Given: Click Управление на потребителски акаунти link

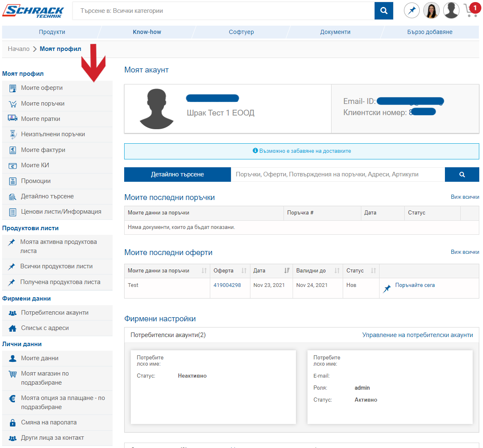Looking at the screenshot, I should pyautogui.click(x=417, y=335).
